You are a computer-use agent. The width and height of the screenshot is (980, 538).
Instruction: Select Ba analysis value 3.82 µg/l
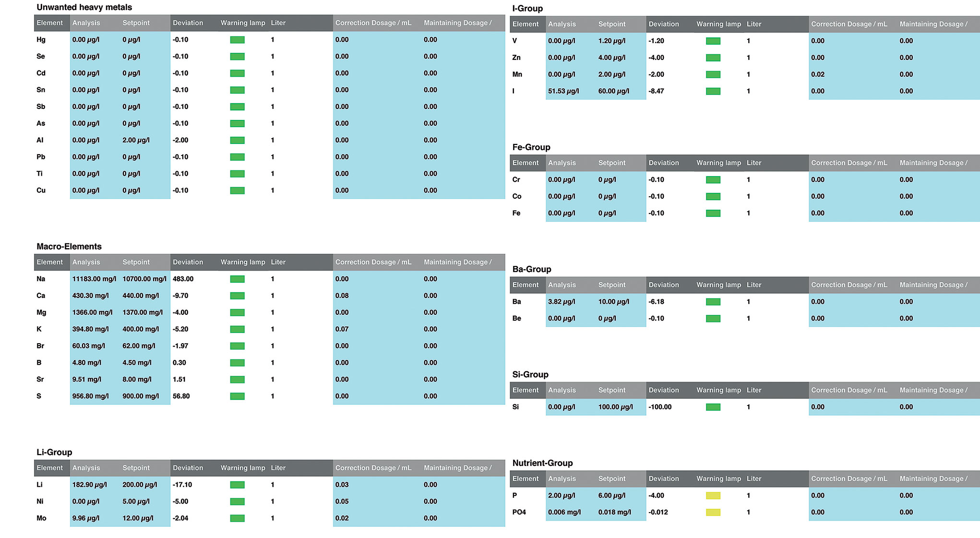[562, 302]
